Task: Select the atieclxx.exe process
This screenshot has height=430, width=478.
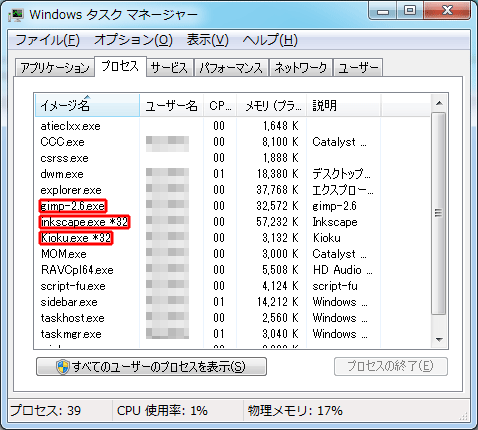Action: pos(70,126)
